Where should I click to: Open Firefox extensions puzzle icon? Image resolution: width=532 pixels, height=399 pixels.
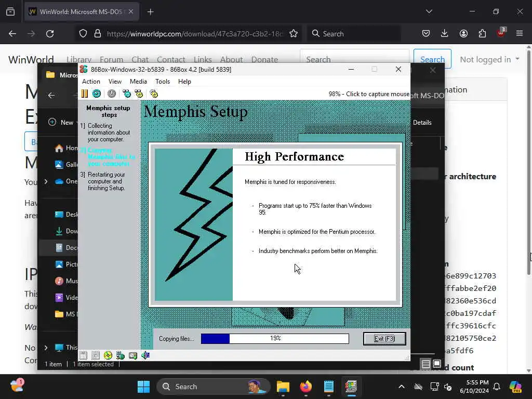482,34
